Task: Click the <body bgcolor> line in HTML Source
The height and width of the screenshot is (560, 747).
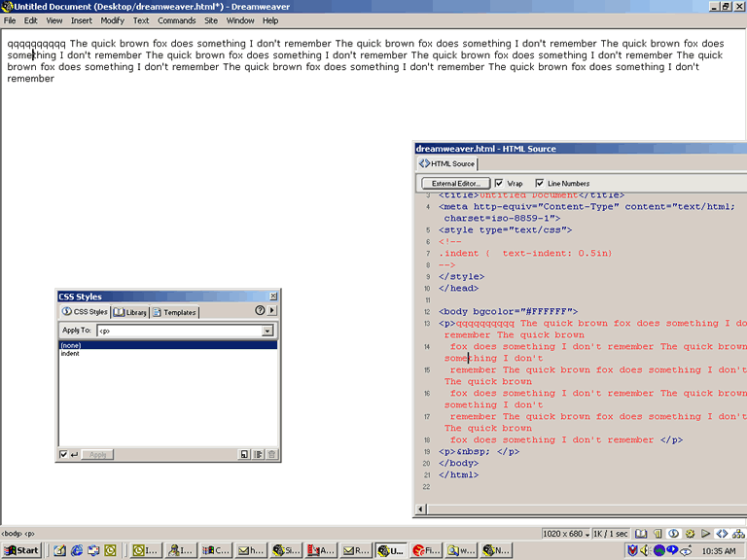Action: (508, 311)
